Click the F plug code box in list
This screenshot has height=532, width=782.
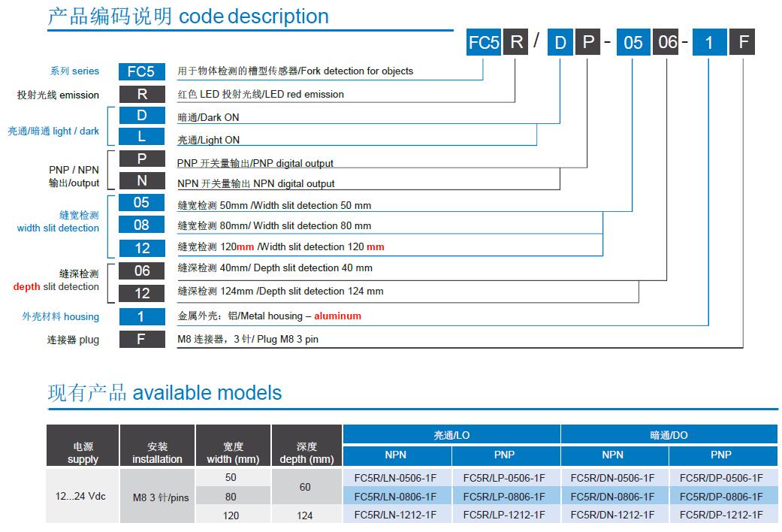(141, 339)
